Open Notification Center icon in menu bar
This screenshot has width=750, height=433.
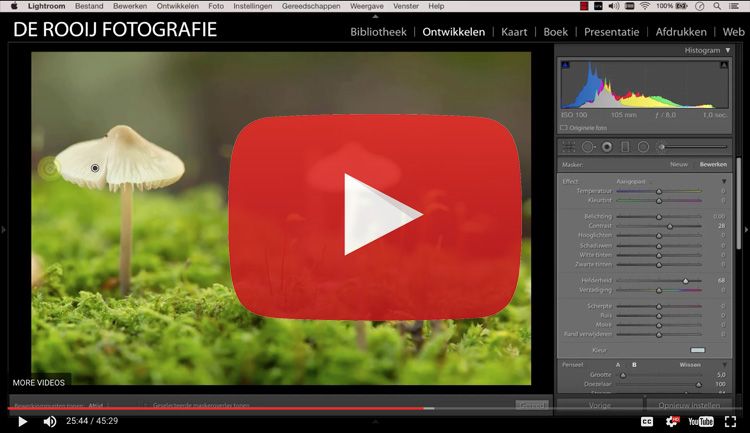click(734, 6)
